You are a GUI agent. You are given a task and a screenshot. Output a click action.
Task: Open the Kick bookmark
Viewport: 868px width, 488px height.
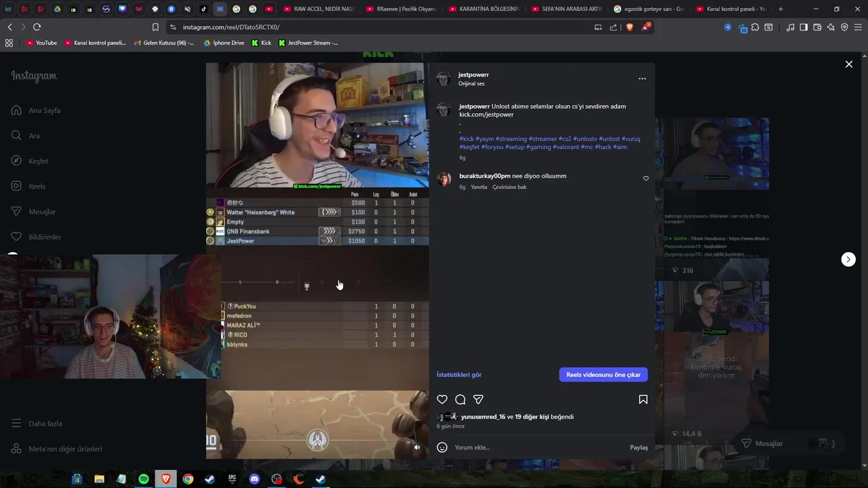click(x=261, y=43)
